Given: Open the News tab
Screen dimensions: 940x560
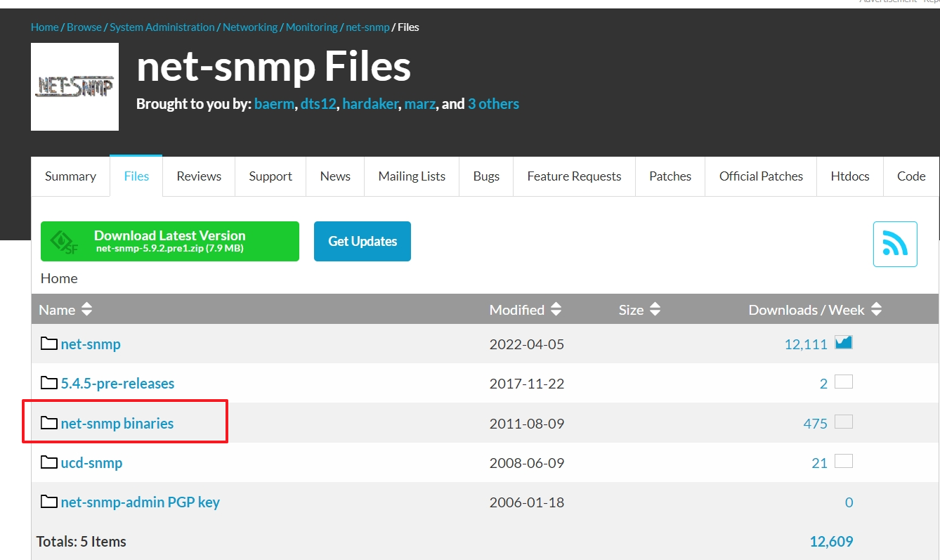Looking at the screenshot, I should coord(335,176).
